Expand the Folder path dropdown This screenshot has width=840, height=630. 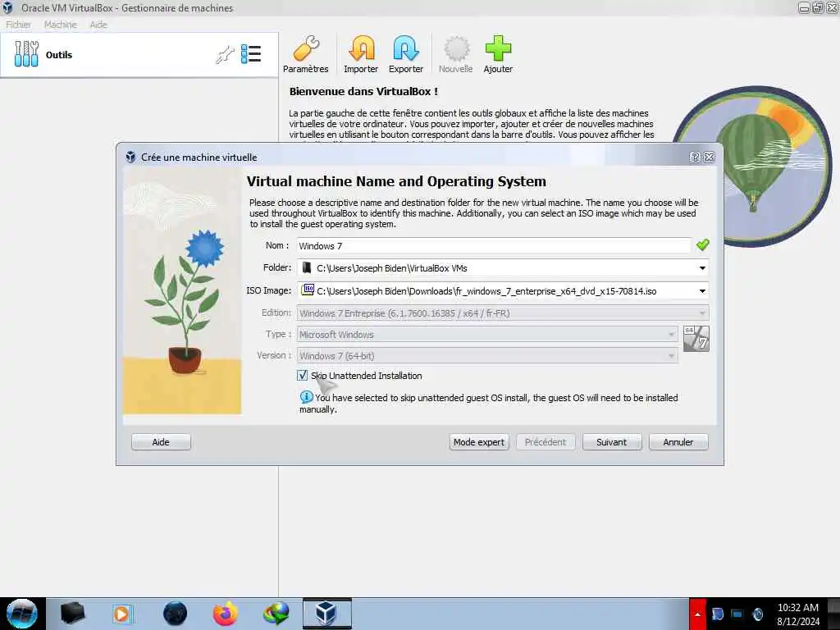pyautogui.click(x=702, y=268)
